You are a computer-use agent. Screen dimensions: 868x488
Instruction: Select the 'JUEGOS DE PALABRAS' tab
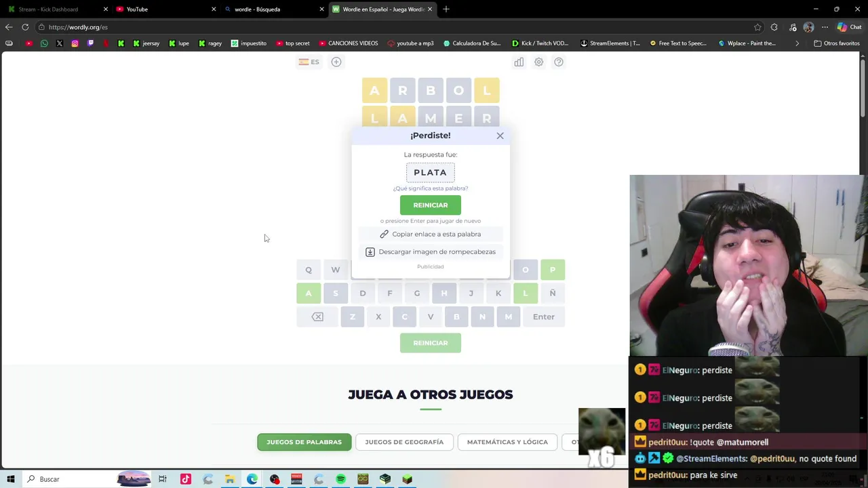point(304,442)
